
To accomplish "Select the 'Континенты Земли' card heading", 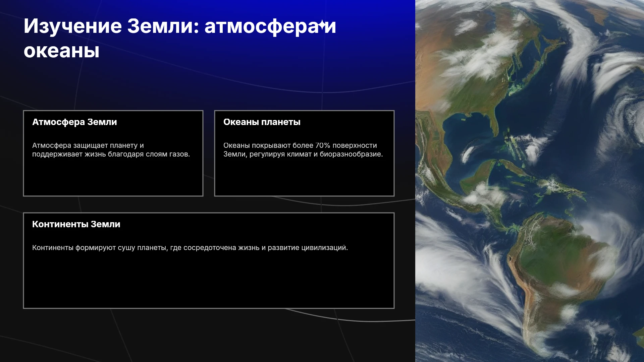I will [76, 224].
